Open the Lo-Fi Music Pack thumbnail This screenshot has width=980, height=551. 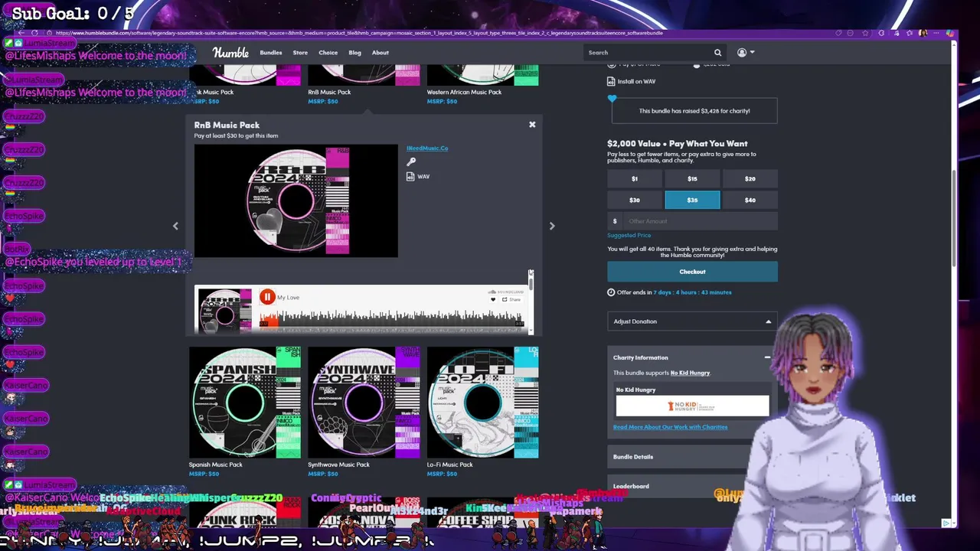tap(482, 403)
